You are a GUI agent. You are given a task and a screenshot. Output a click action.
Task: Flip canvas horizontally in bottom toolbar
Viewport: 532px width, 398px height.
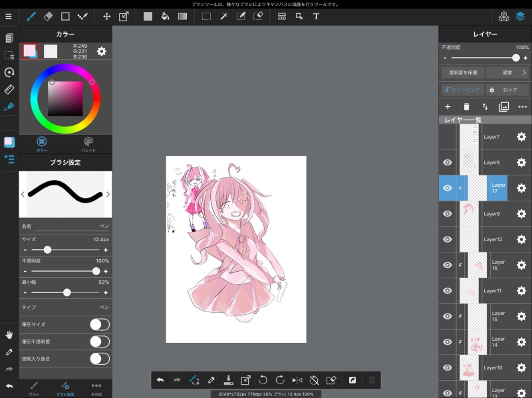(297, 380)
